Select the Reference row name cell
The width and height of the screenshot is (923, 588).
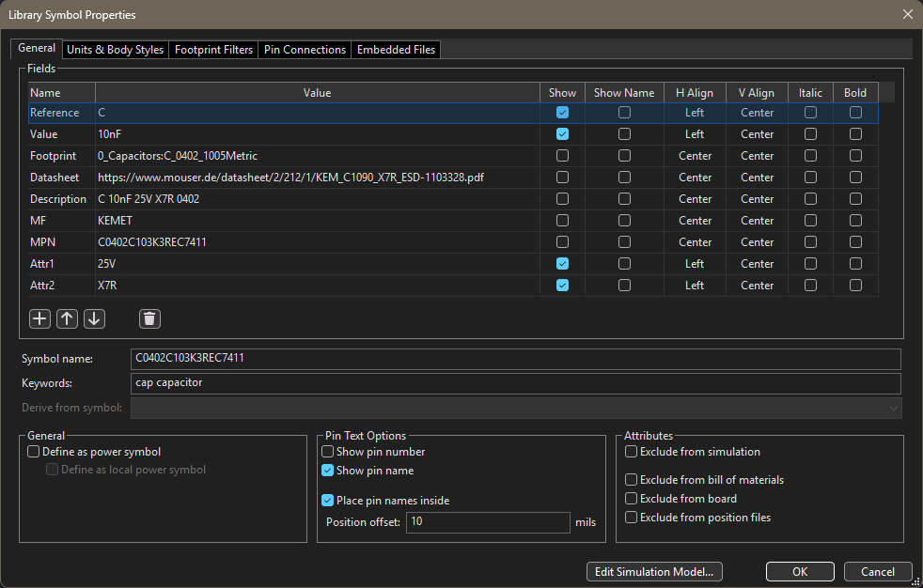(62, 113)
